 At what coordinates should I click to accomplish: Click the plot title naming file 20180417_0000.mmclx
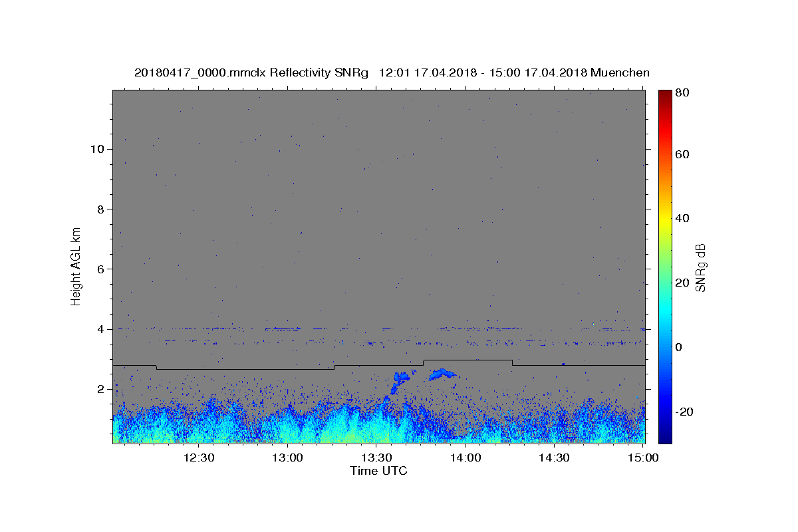coord(392,72)
